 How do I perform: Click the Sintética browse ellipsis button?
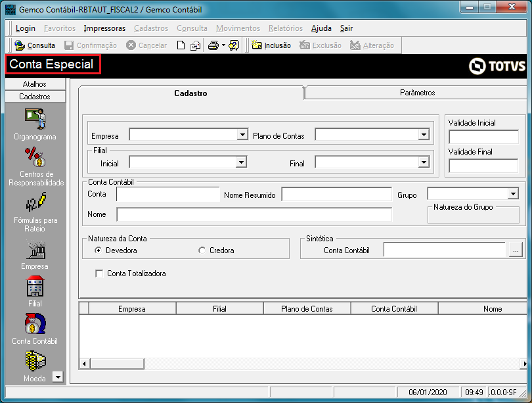(516, 250)
